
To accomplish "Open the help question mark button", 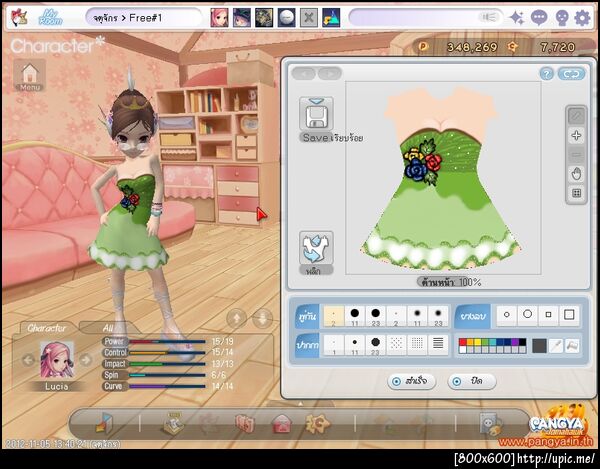I will pyautogui.click(x=546, y=73).
